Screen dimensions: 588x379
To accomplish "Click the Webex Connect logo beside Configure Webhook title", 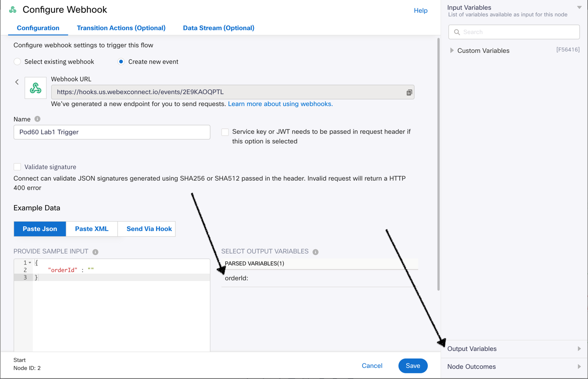I will 13,9.
